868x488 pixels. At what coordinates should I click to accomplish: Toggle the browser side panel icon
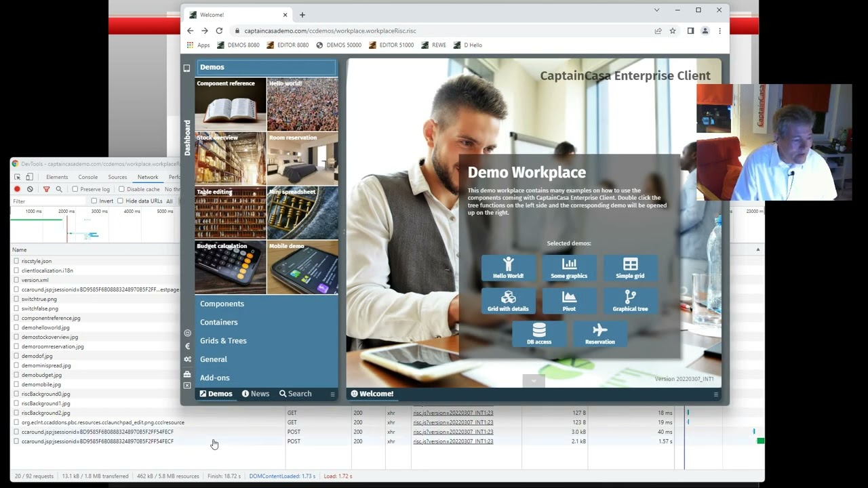[690, 30]
